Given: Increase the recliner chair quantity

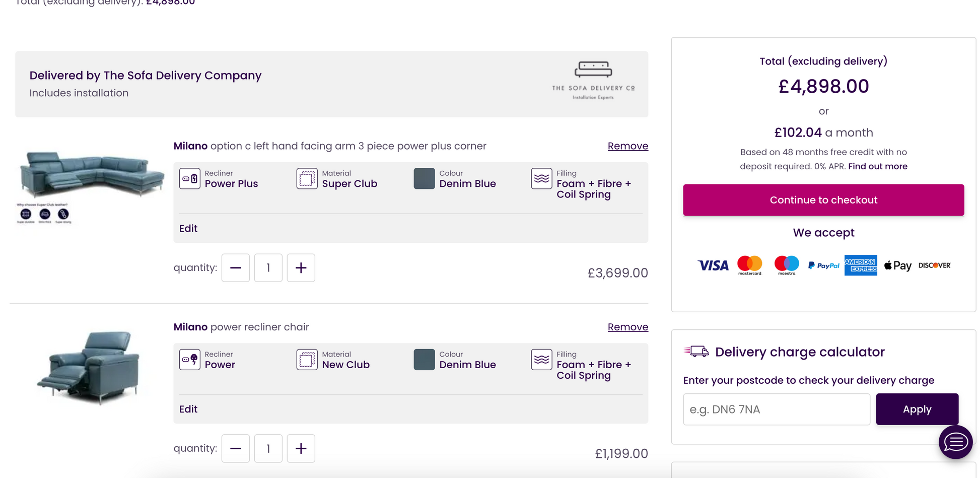Looking at the screenshot, I should click(301, 449).
